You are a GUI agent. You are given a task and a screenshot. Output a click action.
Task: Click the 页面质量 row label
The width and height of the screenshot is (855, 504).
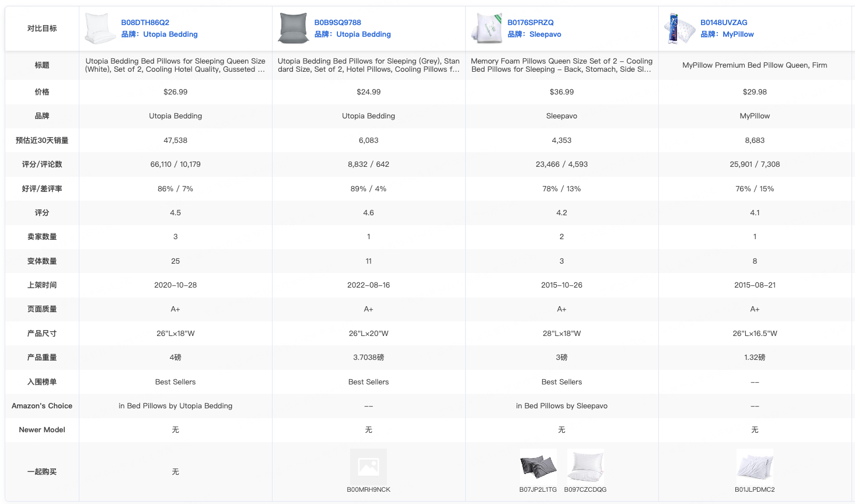tap(42, 309)
